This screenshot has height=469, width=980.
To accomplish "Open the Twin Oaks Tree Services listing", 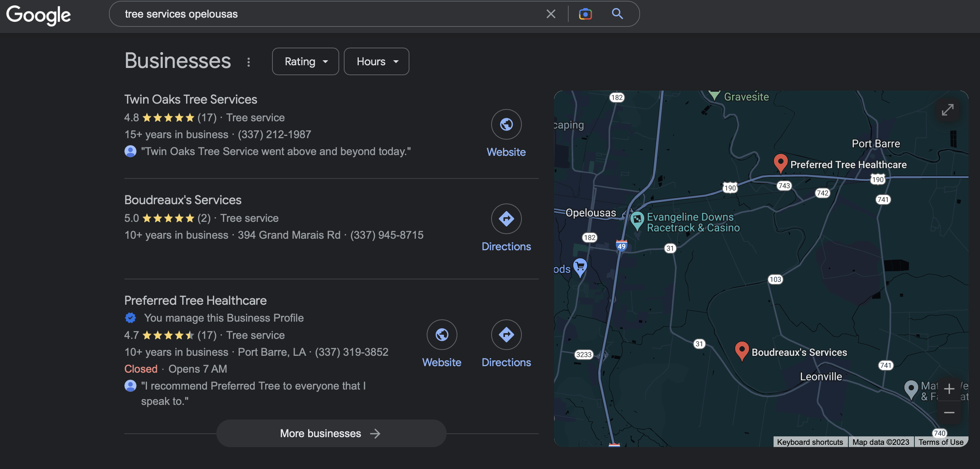I will tap(191, 99).
